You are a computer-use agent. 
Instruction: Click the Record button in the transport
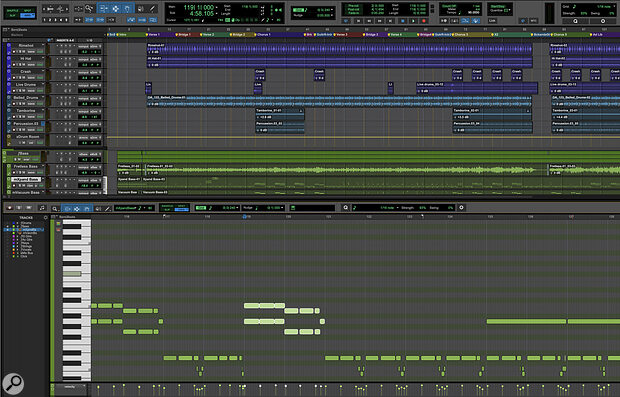(424, 21)
